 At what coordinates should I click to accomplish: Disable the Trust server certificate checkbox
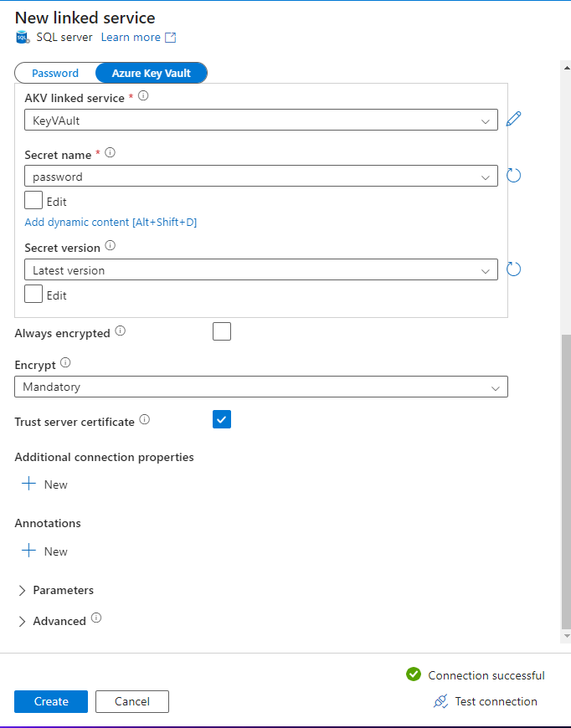[x=221, y=419]
